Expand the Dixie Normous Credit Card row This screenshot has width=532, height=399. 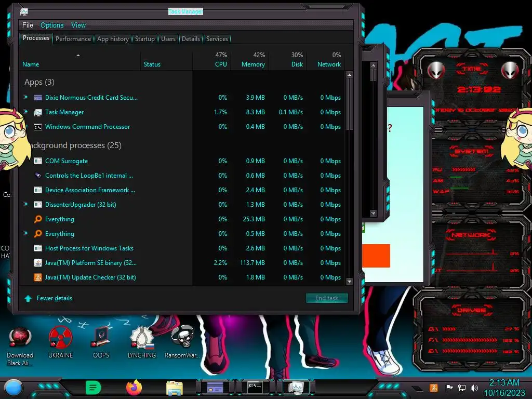[x=25, y=97]
